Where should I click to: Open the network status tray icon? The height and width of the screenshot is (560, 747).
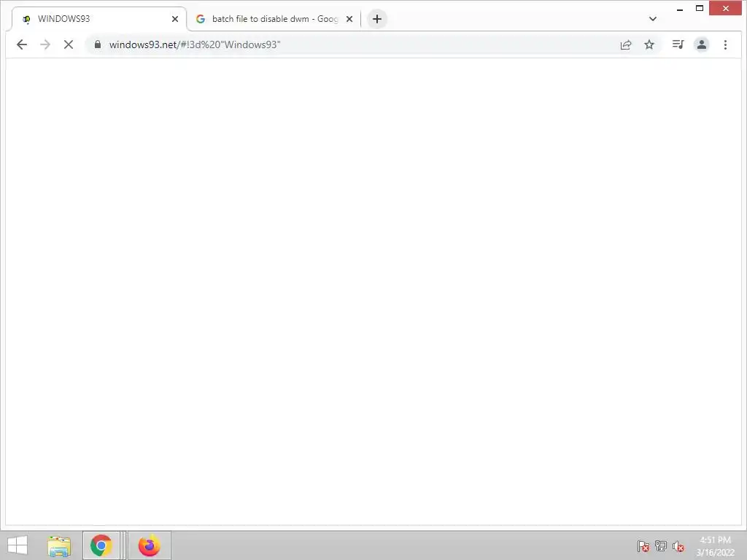tap(661, 546)
